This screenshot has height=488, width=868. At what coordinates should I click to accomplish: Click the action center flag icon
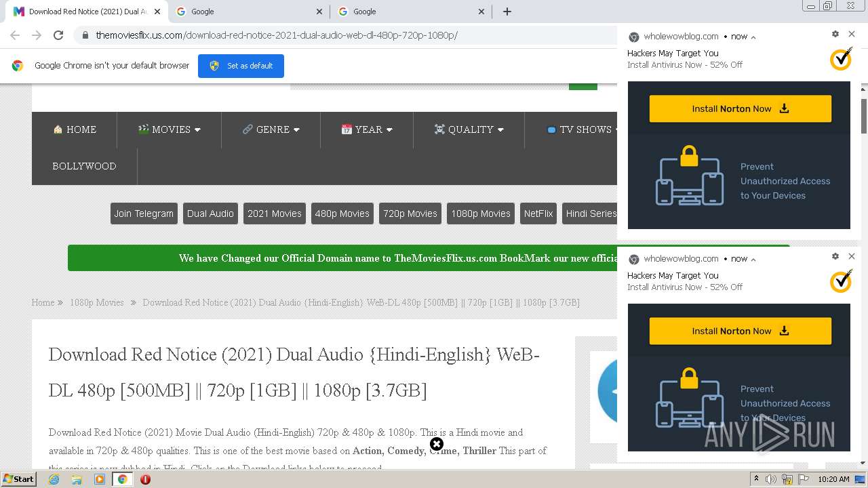804,479
